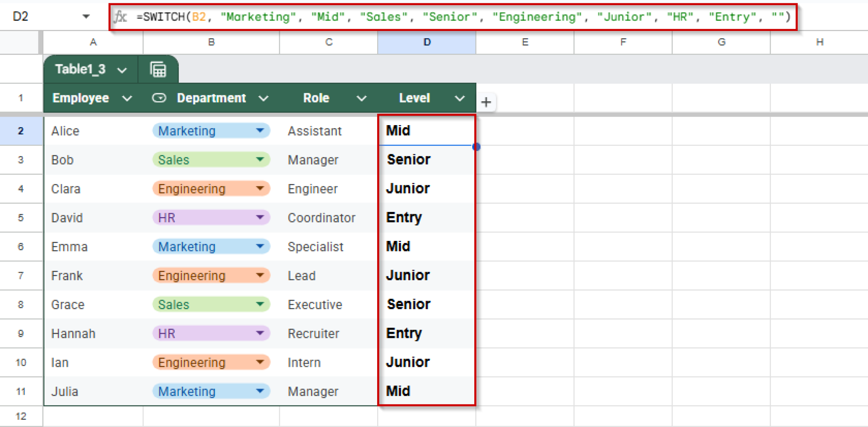Open the Level column header dropdown
The width and height of the screenshot is (868, 427).
tap(460, 98)
